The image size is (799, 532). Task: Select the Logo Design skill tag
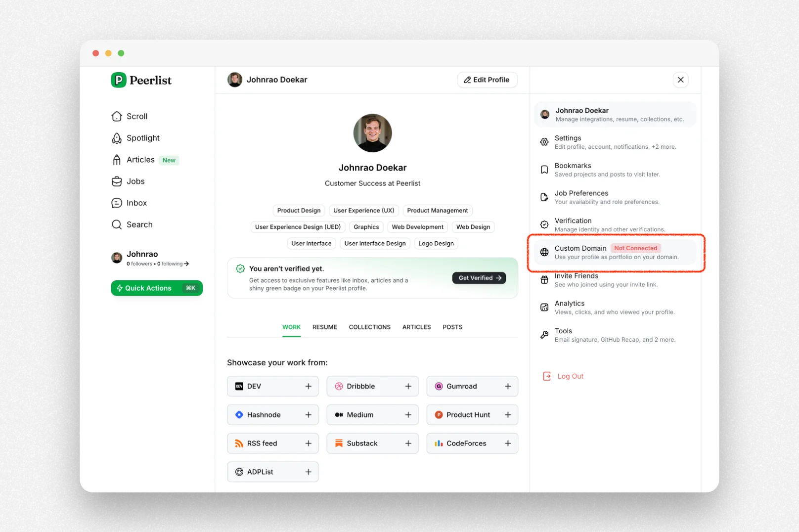coord(436,243)
